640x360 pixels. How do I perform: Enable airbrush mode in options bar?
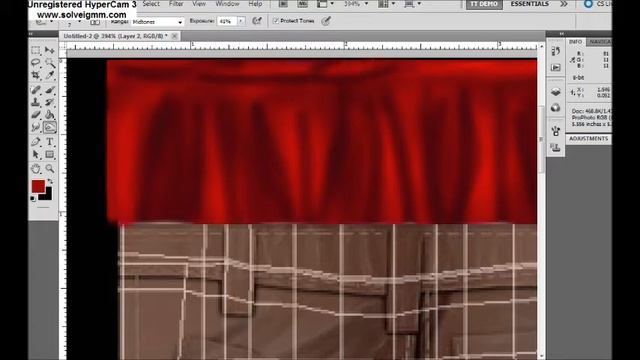(257, 21)
